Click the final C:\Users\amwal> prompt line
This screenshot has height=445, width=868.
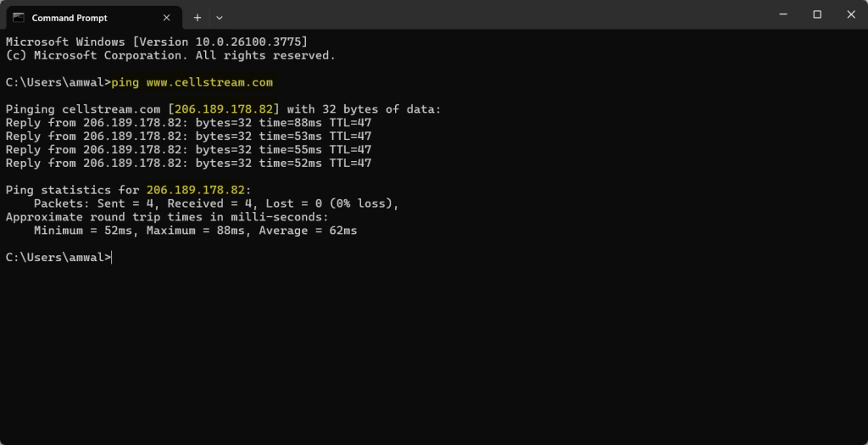pos(58,258)
